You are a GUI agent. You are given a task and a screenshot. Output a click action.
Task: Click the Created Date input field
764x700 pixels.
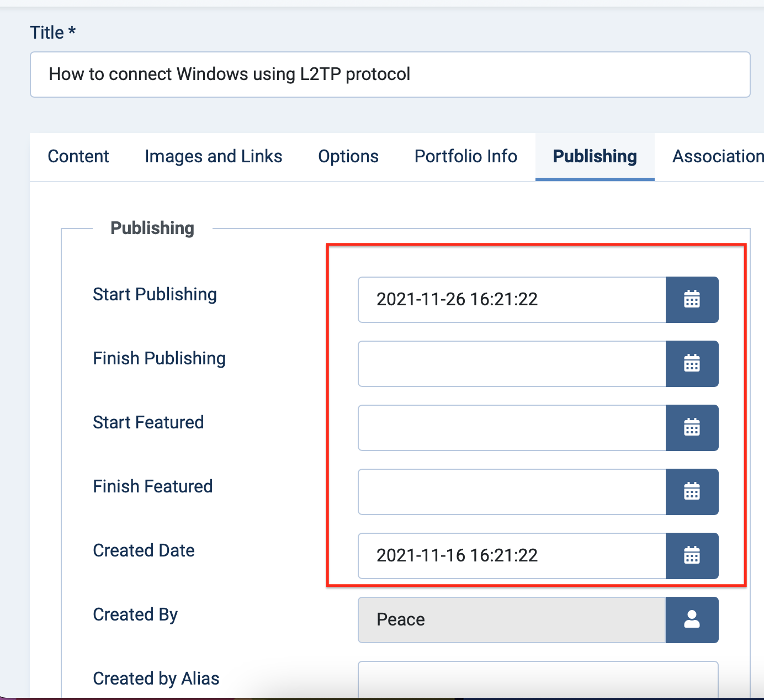coord(512,556)
